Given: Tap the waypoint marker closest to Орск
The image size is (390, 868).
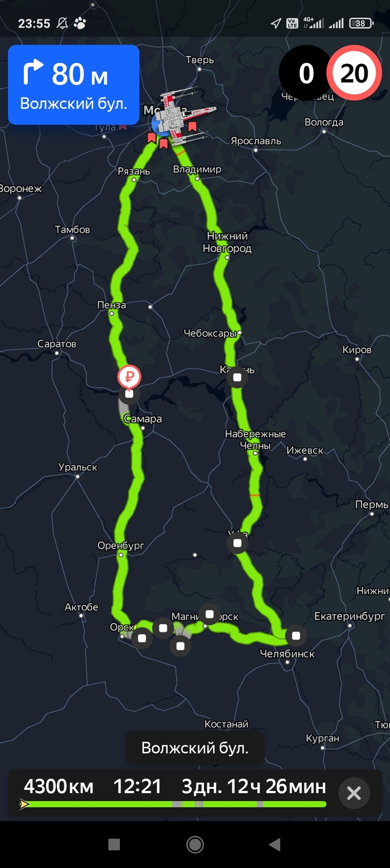Looking at the screenshot, I should (x=142, y=638).
